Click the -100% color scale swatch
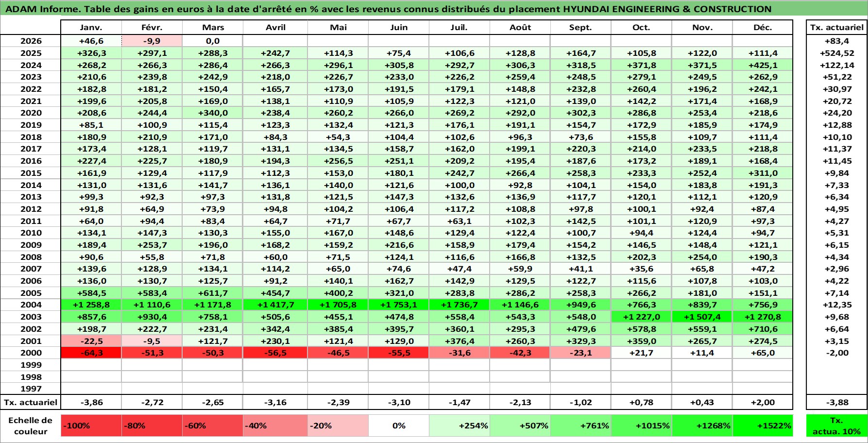 tap(91, 426)
